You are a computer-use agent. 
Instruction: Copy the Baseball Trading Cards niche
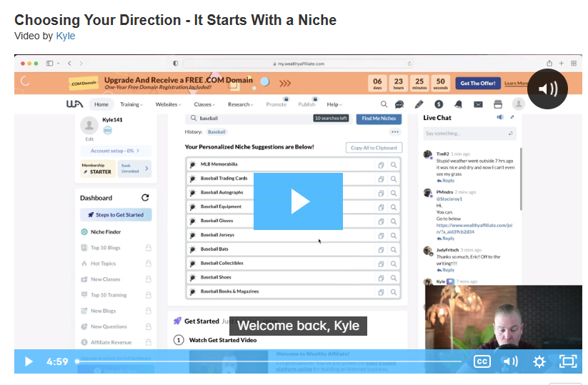tap(381, 179)
